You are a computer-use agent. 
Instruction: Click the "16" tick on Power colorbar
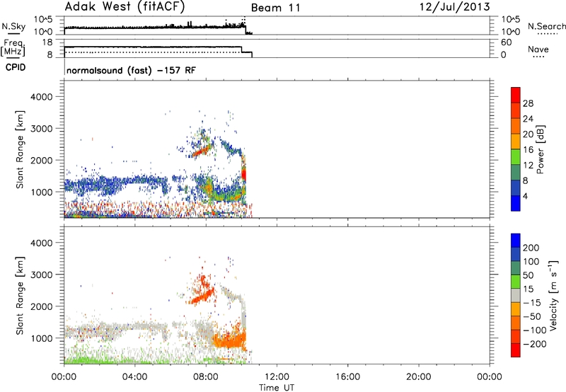click(528, 150)
